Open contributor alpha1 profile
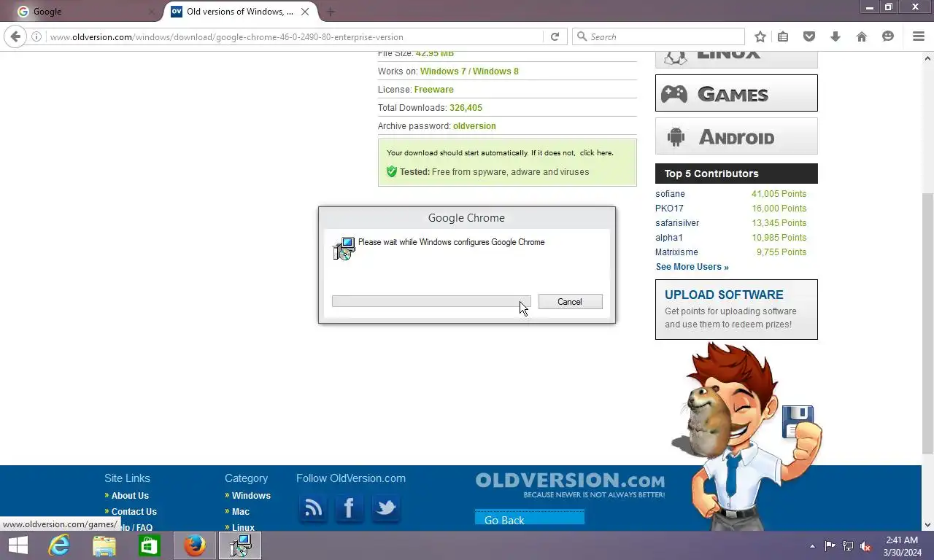Viewport: 934px width, 560px height. tap(669, 238)
